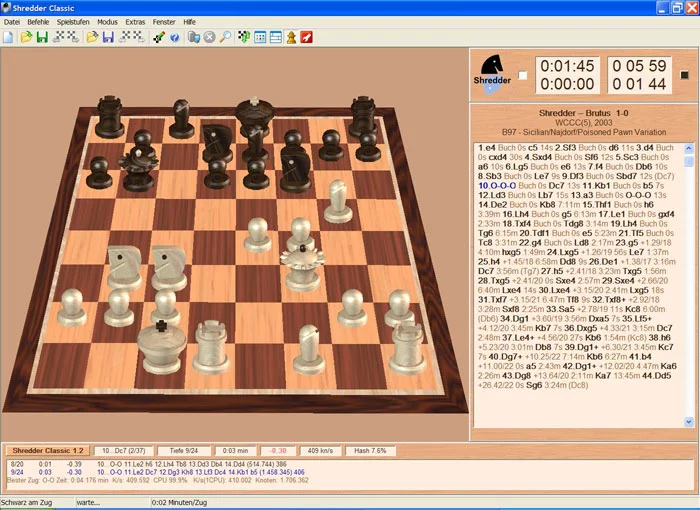This screenshot has width=700, height=510.
Task: Flip board with green arrows board icon
Action: (x=244, y=37)
